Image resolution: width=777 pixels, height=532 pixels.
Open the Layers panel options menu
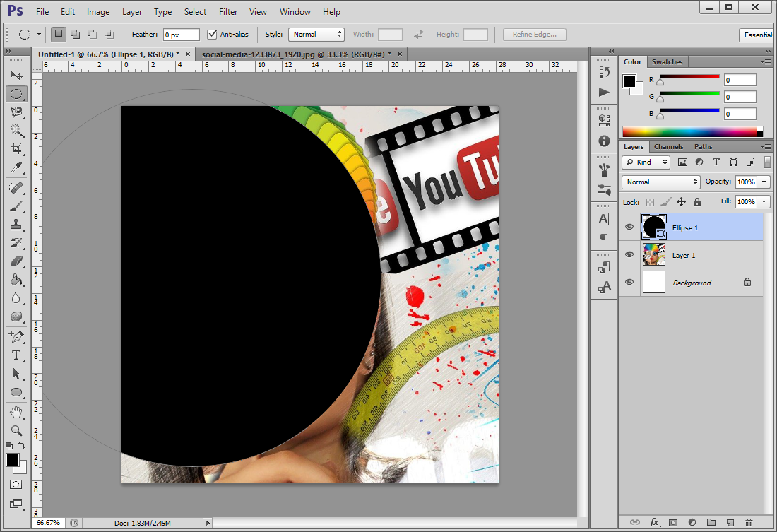(766, 146)
